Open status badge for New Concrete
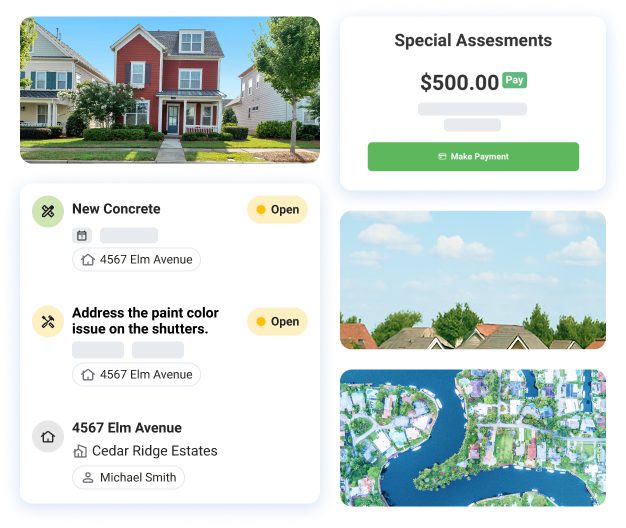This screenshot has width=626, height=528. coord(277,210)
